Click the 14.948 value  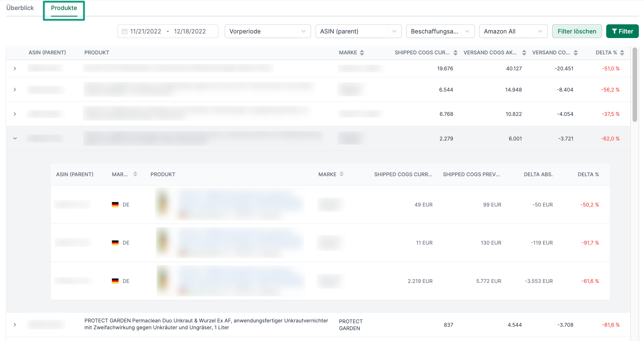click(x=513, y=90)
